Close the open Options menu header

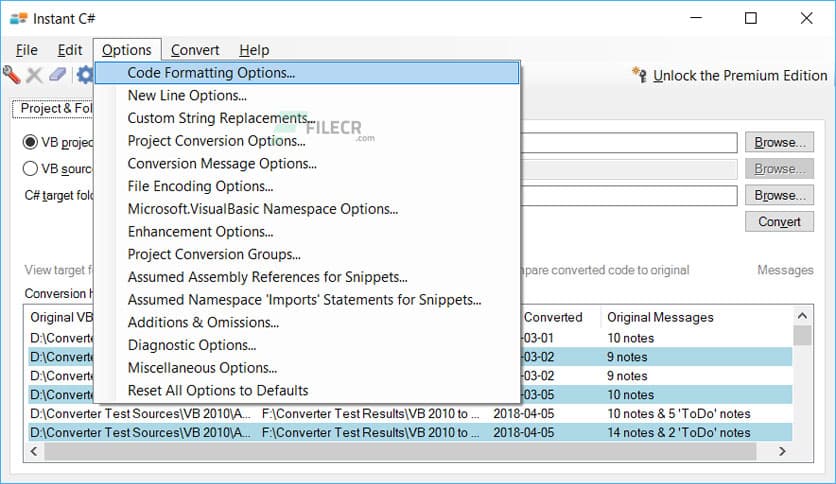coord(127,50)
